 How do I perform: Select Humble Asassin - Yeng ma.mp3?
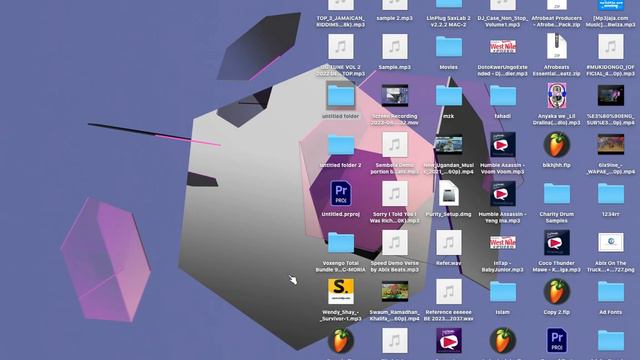(x=502, y=194)
